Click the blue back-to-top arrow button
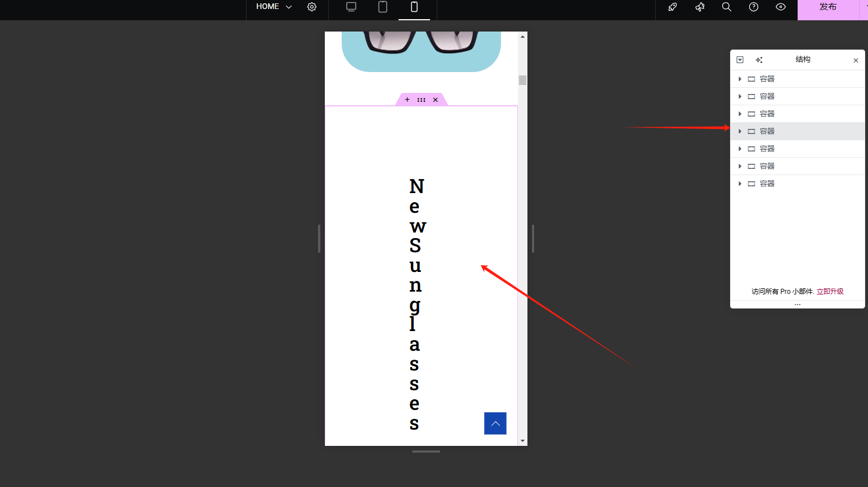868x487 pixels. coord(495,423)
